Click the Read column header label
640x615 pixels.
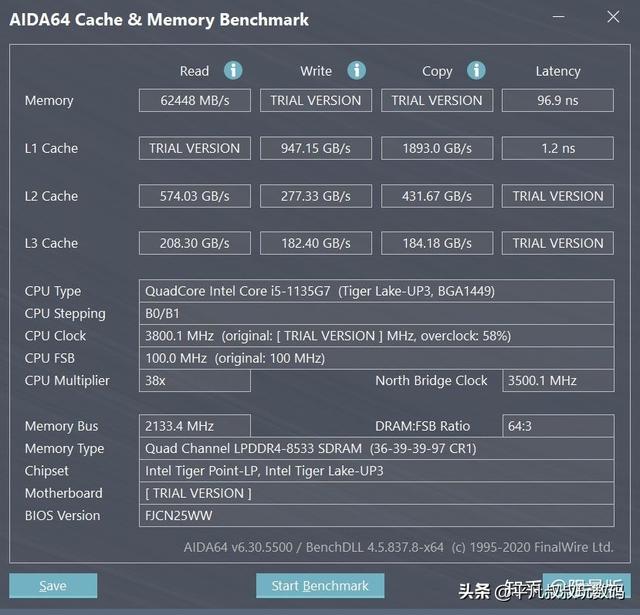click(194, 71)
